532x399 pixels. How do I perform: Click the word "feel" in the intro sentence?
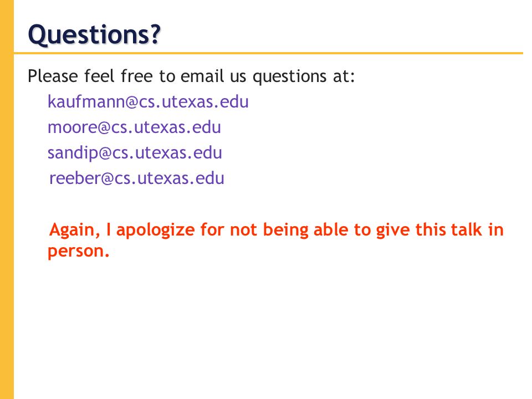(x=99, y=76)
